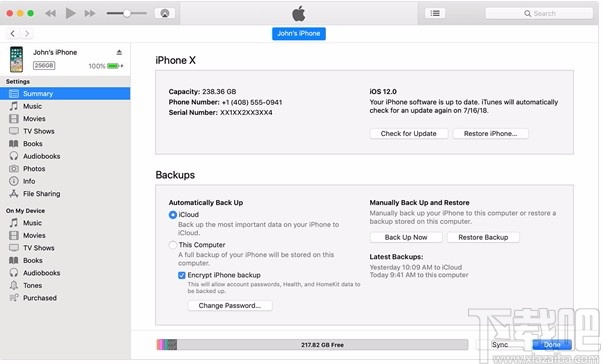Screen dimensions: 603x364
Task: Open the AirPlay output icon
Action: (165, 13)
